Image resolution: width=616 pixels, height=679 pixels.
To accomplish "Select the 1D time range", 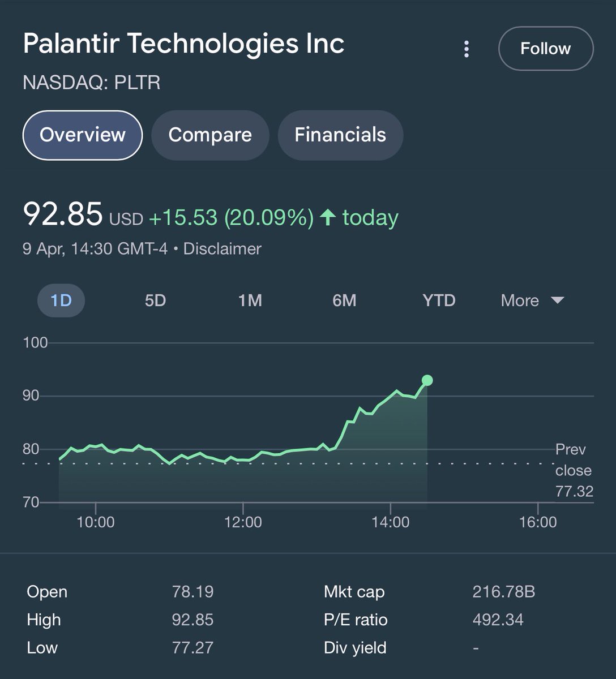I will tap(61, 300).
